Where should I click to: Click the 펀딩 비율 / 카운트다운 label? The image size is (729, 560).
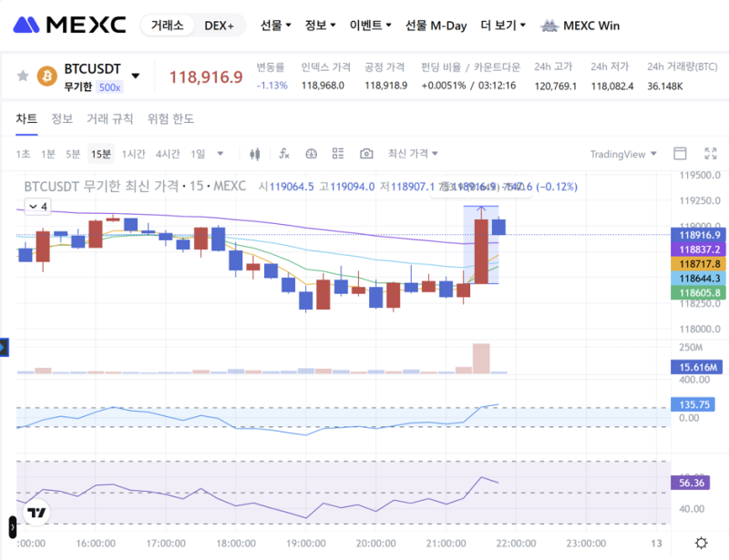click(470, 66)
